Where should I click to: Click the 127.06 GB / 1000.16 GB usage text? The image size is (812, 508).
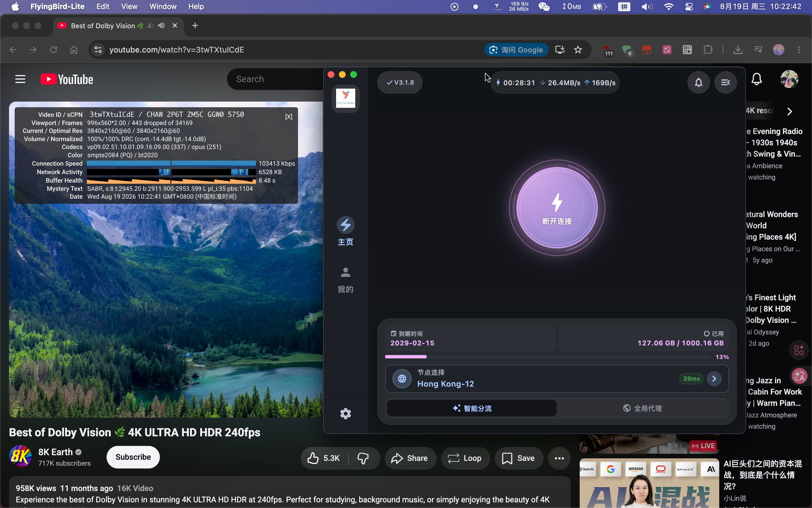pyautogui.click(x=680, y=343)
